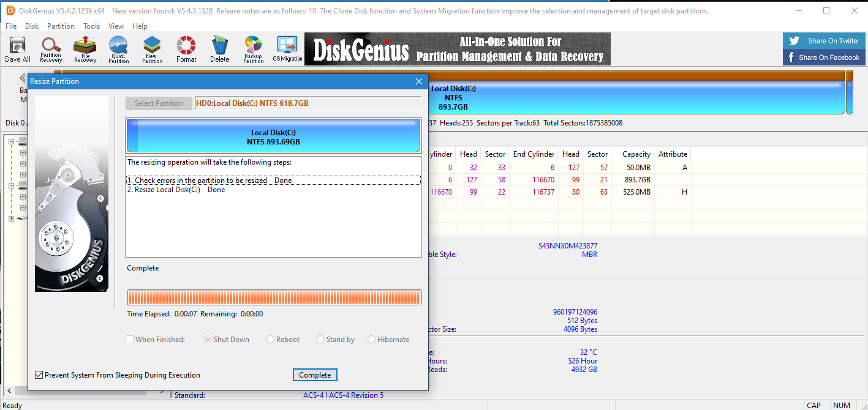Open the Tools menu
868x410 pixels.
coord(92,26)
